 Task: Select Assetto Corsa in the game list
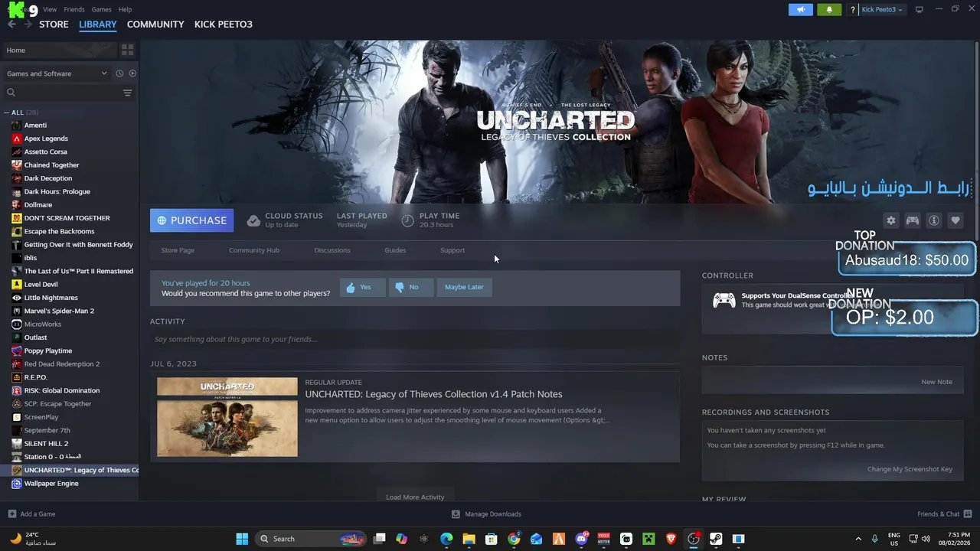(46, 152)
